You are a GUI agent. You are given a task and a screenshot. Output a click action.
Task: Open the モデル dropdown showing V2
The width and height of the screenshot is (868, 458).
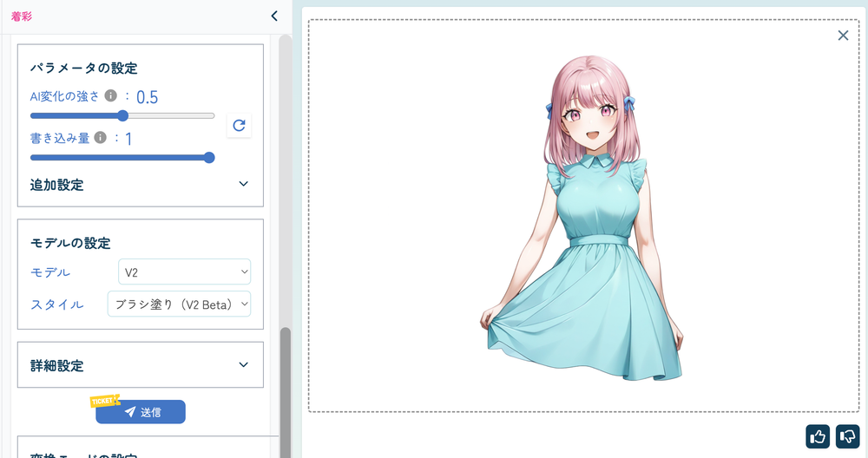(184, 272)
